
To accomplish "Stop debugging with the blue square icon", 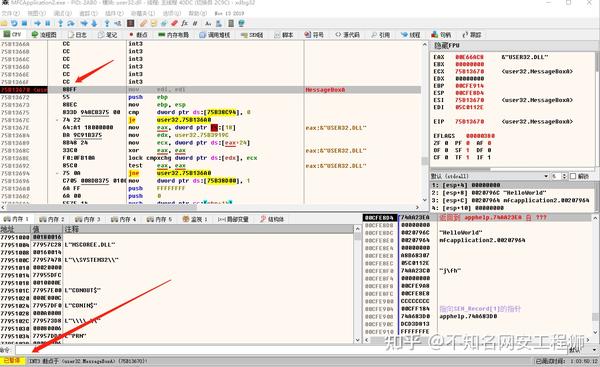I will click(24, 23).
